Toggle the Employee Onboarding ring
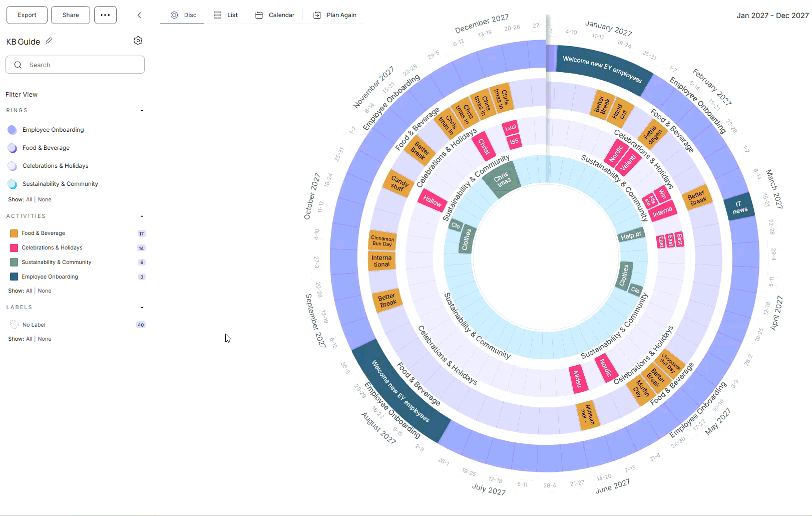The image size is (812, 516). [13, 130]
